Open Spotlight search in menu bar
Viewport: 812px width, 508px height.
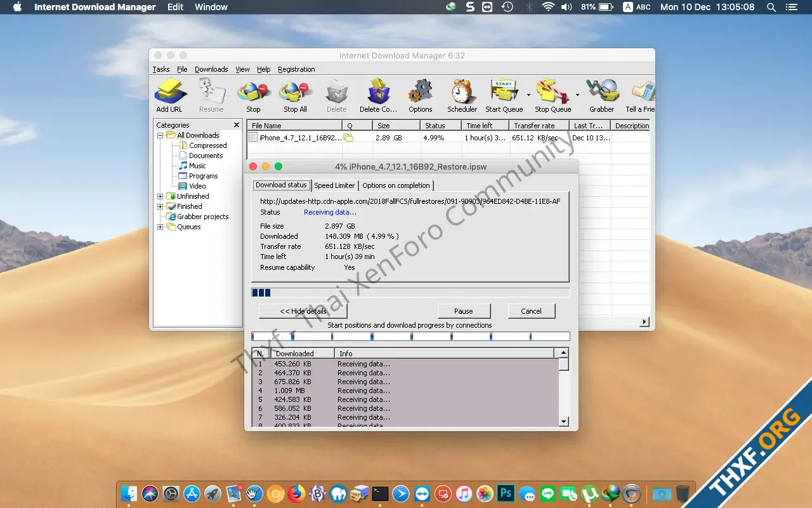click(x=771, y=7)
